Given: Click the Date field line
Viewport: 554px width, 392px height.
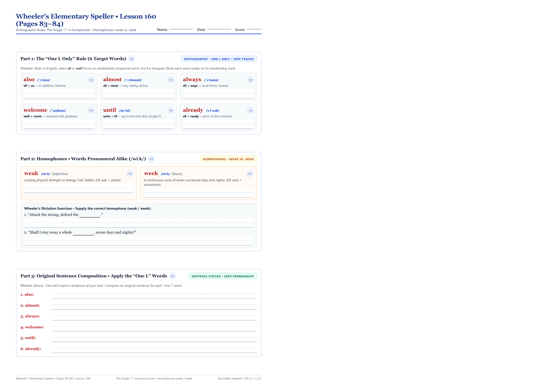Looking at the screenshot, I should (x=219, y=29).
